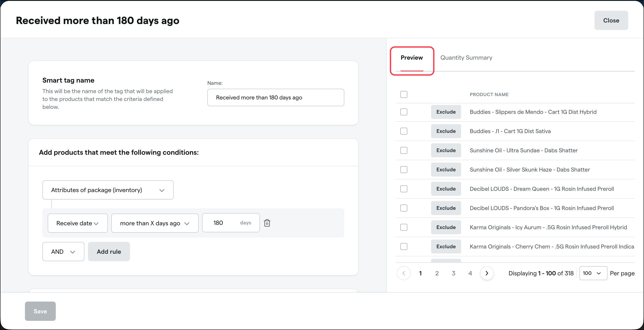Go to previous page using the left arrow
This screenshot has height=330, width=644.
(404, 273)
